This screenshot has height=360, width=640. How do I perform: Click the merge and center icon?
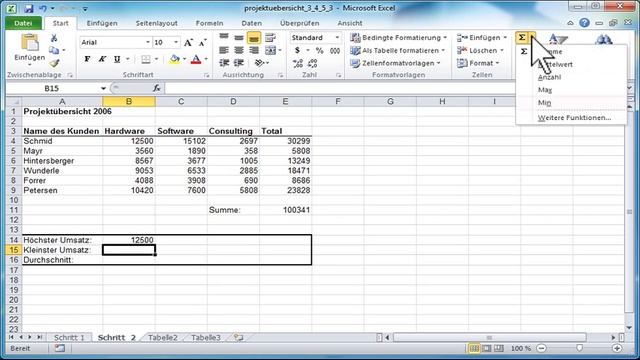271,51
